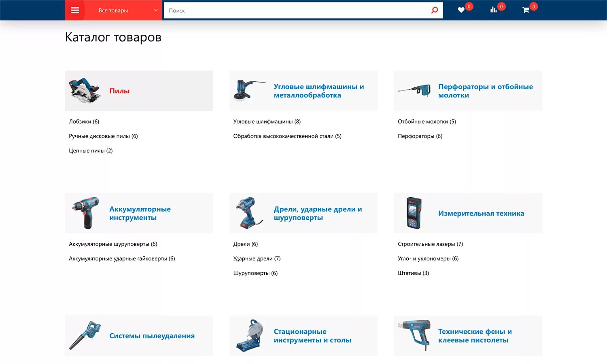Click the circular saw image in Пилы
The image size is (607, 364).
pos(85,91)
